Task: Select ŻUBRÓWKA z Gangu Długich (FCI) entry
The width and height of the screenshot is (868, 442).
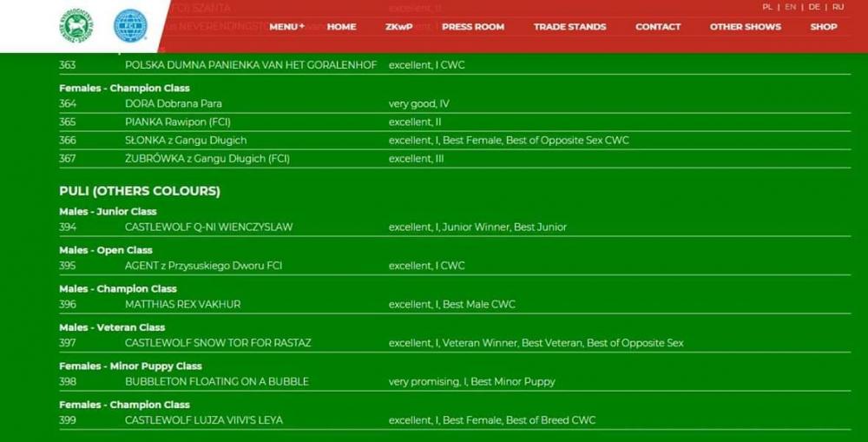Action: pyautogui.click(x=207, y=158)
